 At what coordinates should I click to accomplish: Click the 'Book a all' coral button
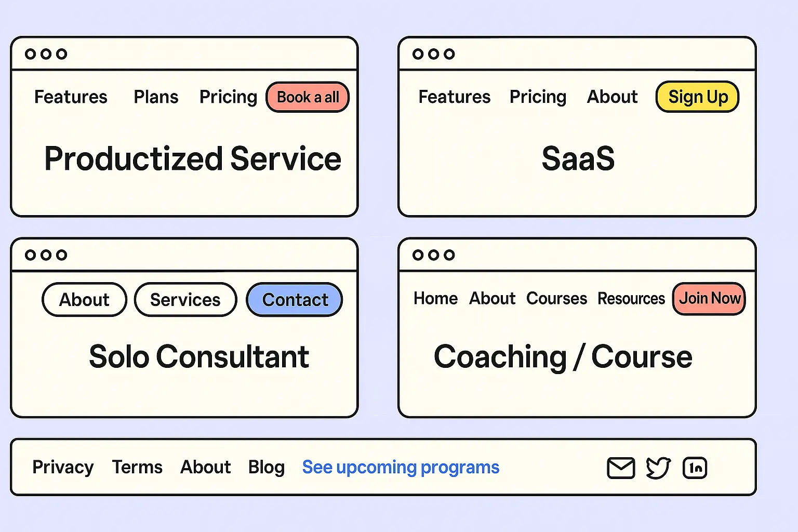[x=308, y=97]
